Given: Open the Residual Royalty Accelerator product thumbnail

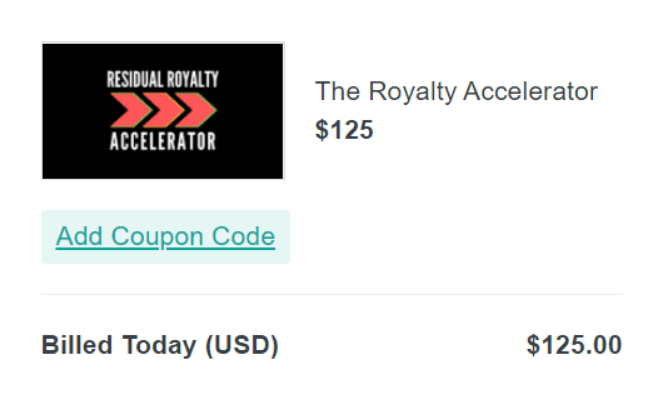Looking at the screenshot, I should click(163, 111).
